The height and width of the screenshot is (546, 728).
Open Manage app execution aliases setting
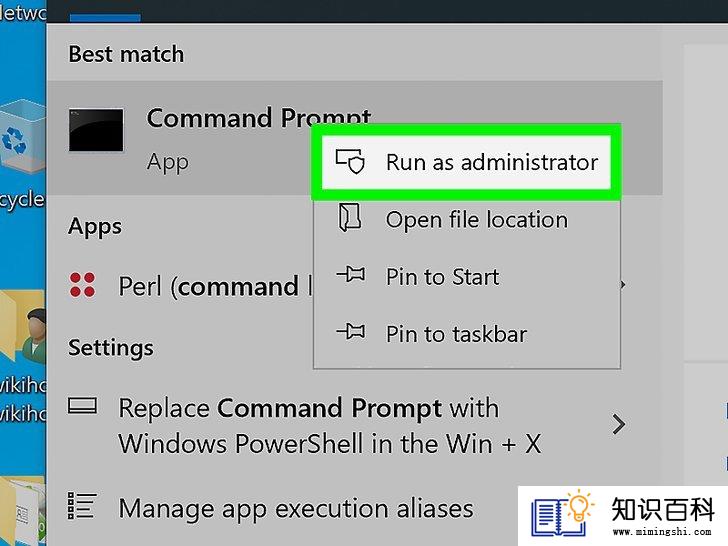(295, 508)
